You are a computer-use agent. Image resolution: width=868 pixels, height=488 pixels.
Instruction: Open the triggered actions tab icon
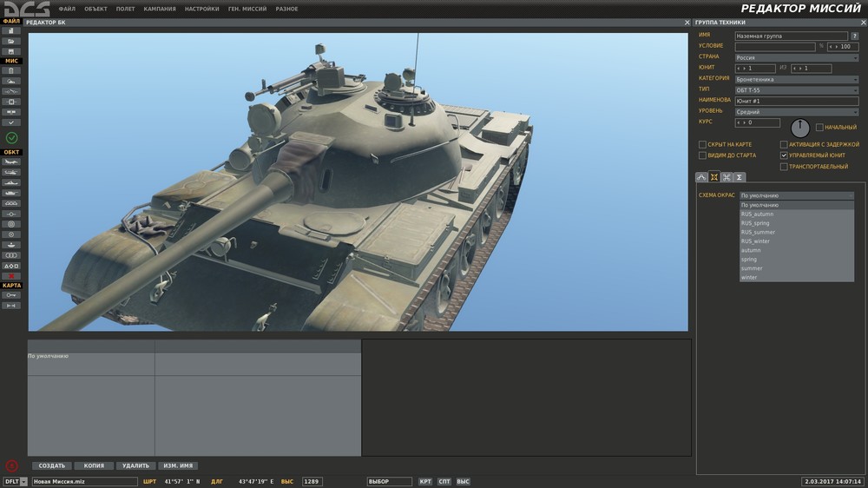(x=727, y=177)
